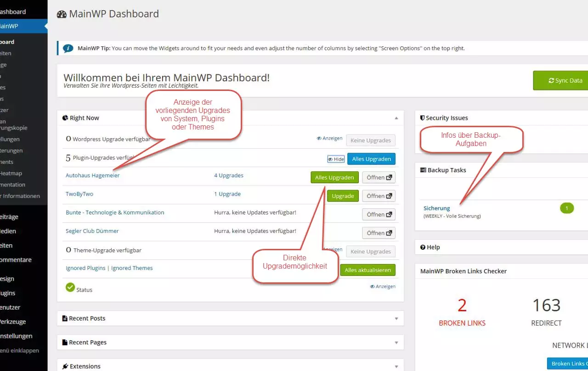Screen dimensions: 588x371
Task: Click Öffnen for Bunte - Technologie & Kommunikation
Action: [x=379, y=214]
